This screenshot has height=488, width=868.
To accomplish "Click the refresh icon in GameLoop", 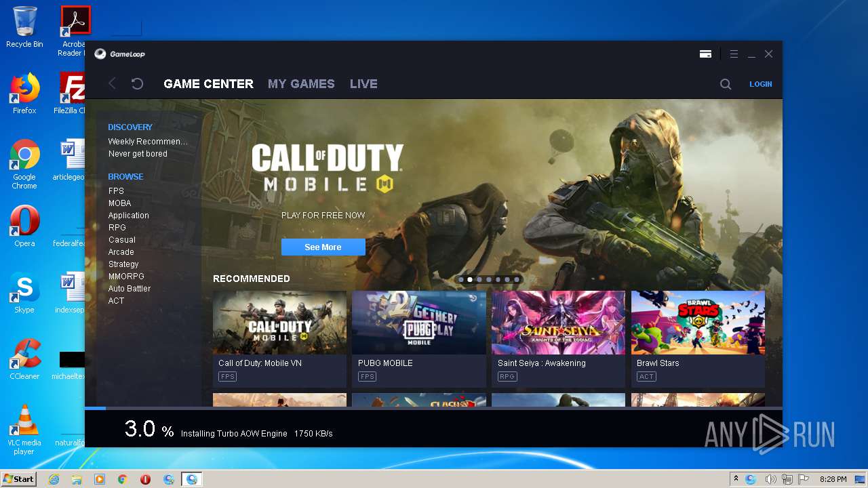I will 137,83.
